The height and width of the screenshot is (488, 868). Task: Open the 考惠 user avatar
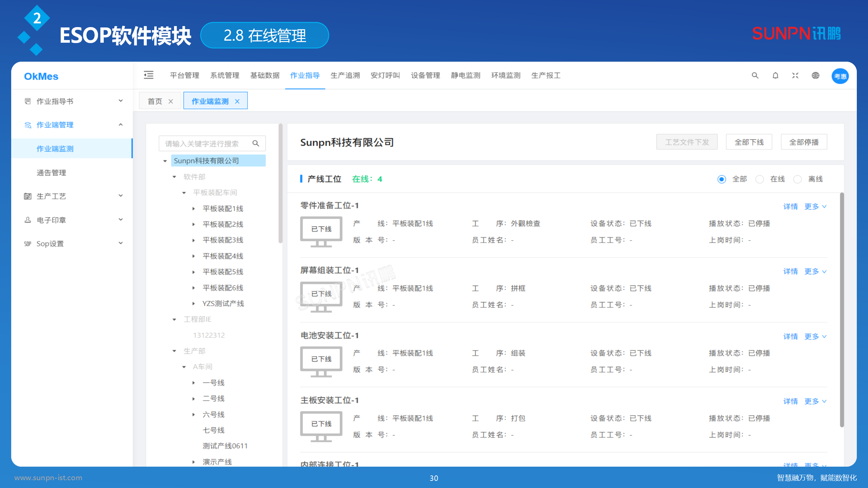(840, 76)
